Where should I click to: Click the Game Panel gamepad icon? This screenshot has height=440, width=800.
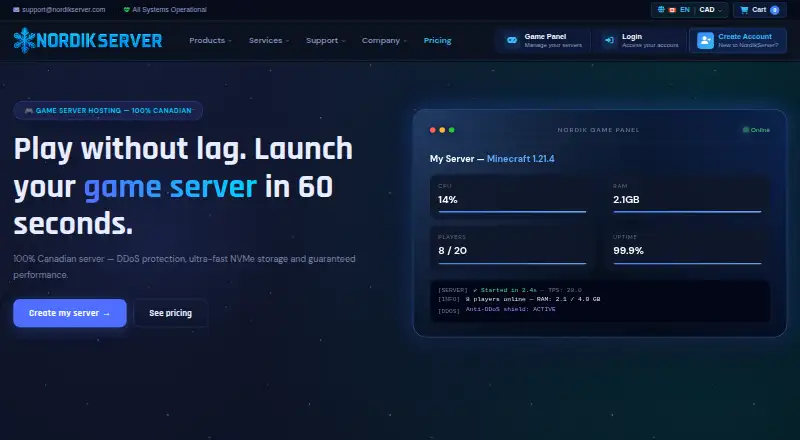tap(512, 40)
